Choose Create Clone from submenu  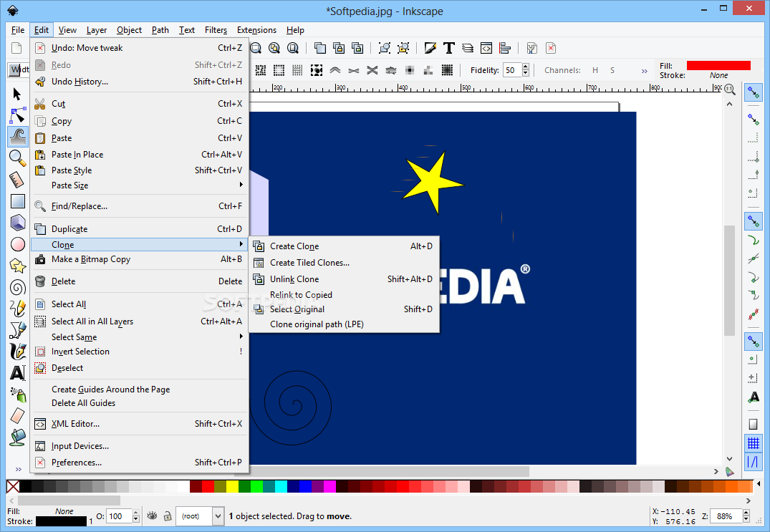[345, 246]
